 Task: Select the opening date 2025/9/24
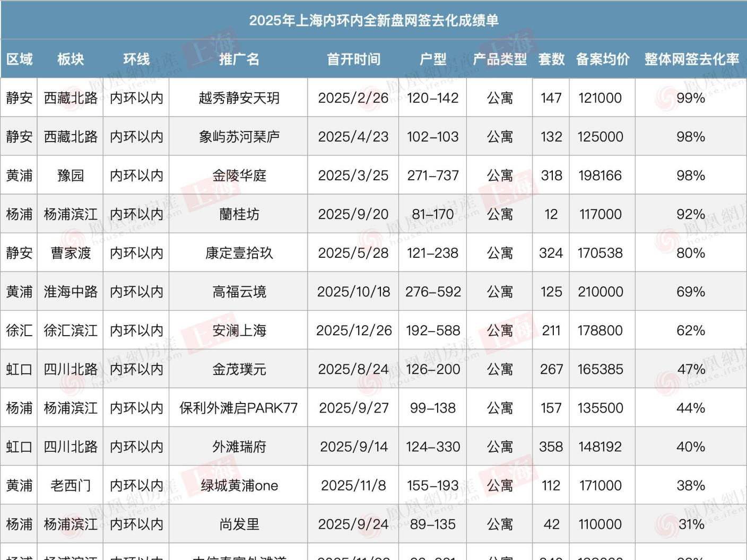point(353,524)
